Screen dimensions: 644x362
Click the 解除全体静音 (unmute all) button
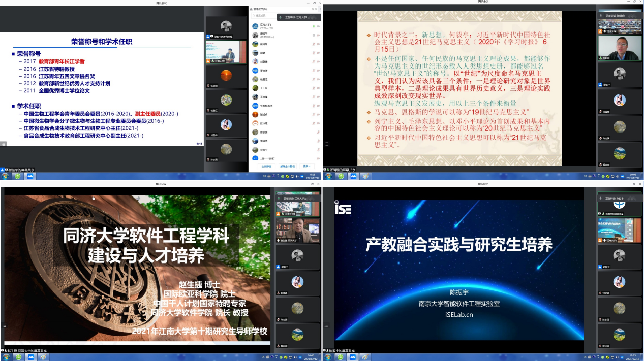[x=287, y=166]
